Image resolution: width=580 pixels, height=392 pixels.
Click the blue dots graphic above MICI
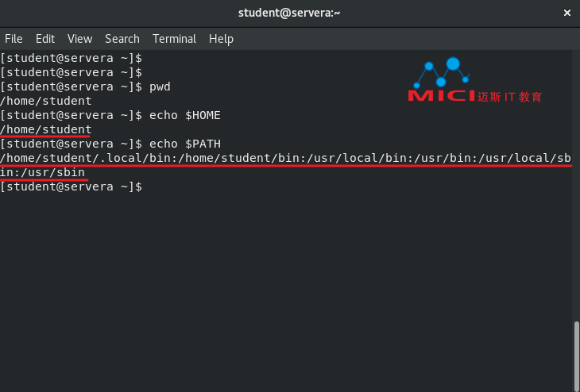pyautogui.click(x=441, y=72)
